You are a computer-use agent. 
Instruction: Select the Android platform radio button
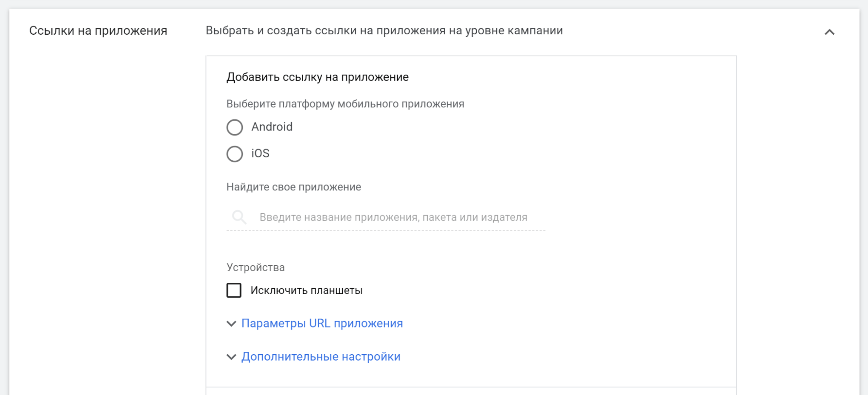(234, 127)
